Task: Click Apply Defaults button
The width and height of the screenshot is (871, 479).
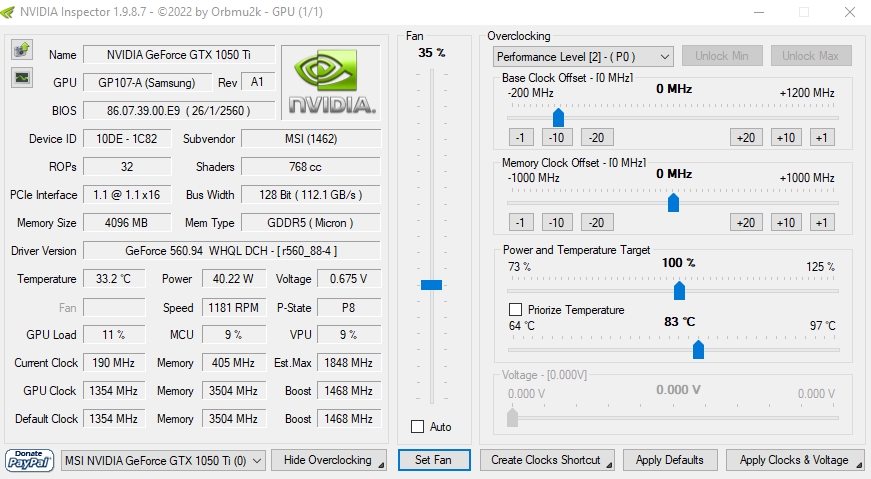Action: coord(670,460)
